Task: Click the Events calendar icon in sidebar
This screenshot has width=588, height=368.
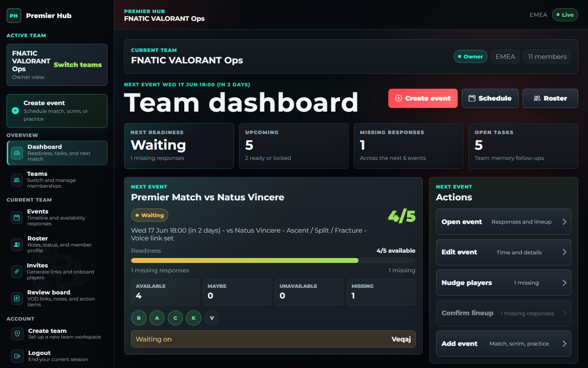Action: tap(17, 218)
